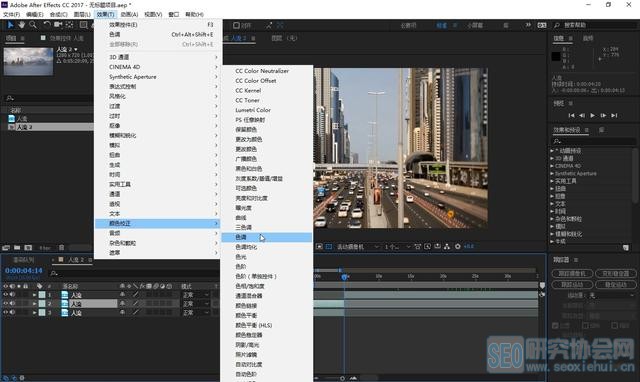Open the 文件(F) menu

click(x=11, y=14)
